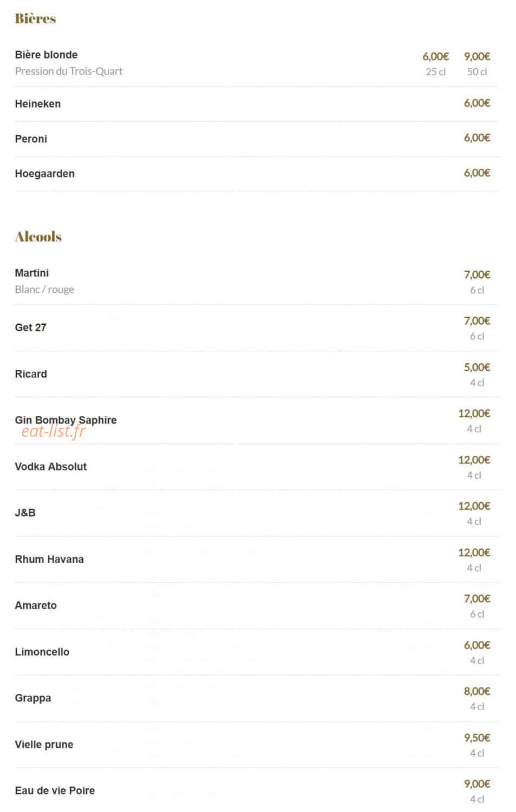The image size is (516, 812).
Task: Click the Alcools section heading
Action: tap(38, 237)
